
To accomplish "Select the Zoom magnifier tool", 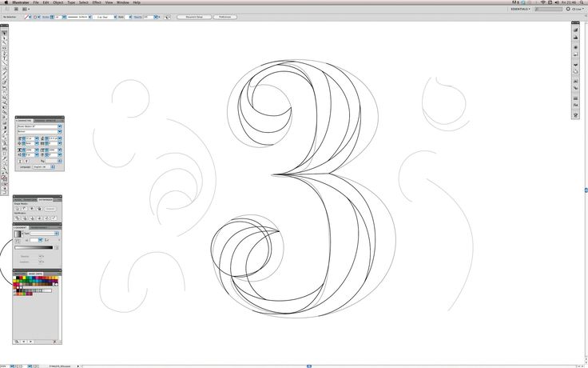I will point(5,170).
